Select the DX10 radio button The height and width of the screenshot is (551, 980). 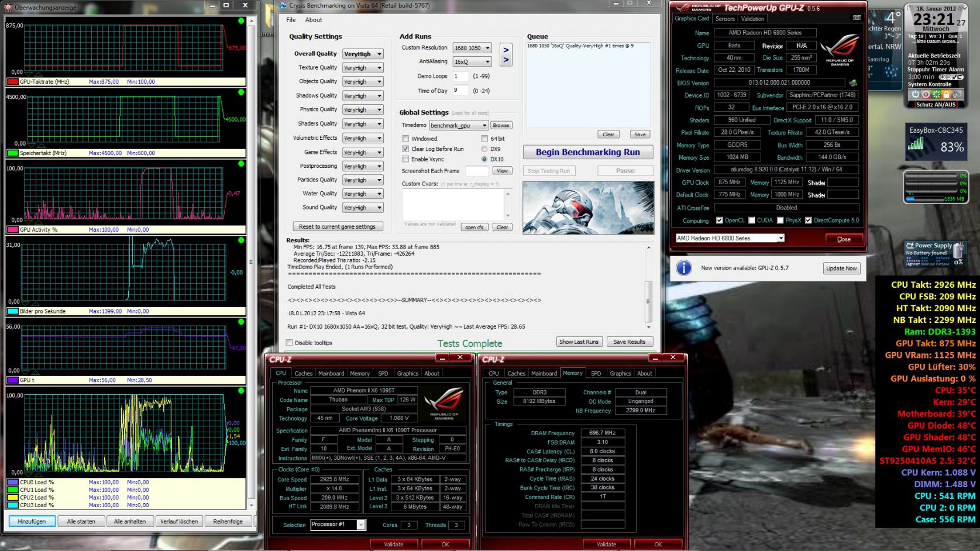[x=484, y=159]
